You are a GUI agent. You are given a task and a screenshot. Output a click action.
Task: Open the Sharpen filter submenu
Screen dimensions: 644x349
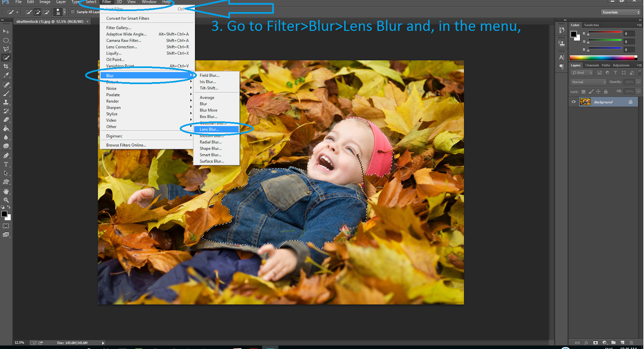pos(147,107)
